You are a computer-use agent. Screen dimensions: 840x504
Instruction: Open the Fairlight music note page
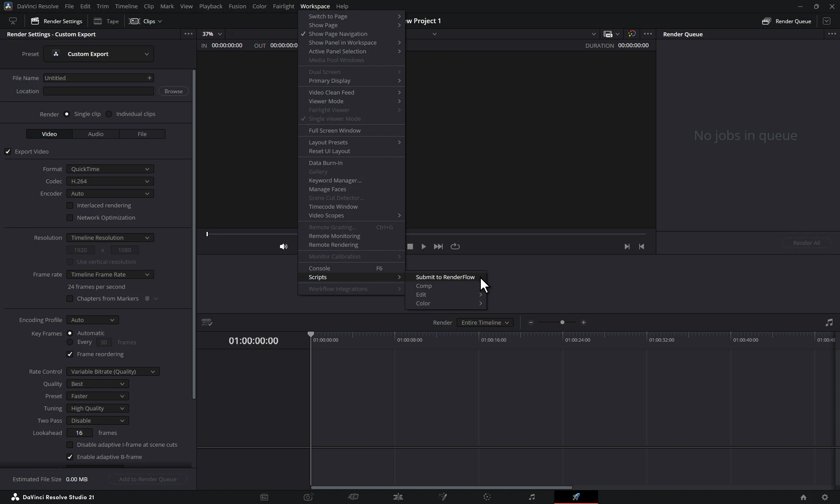532,497
